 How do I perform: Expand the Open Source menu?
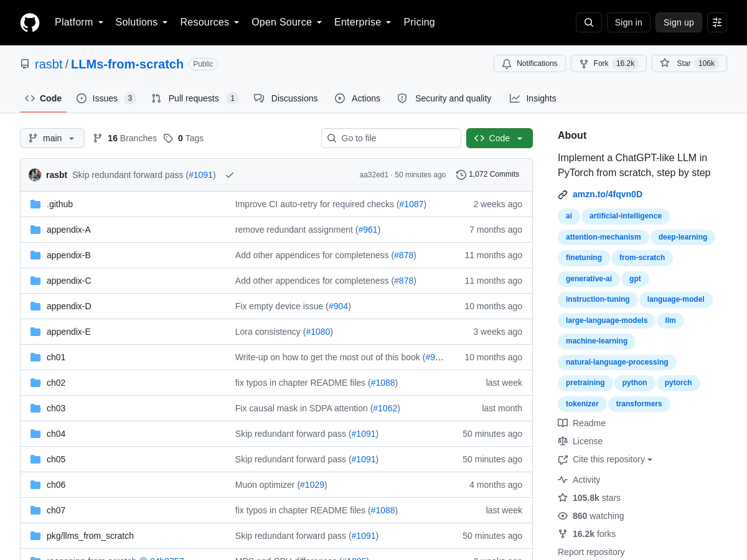[287, 22]
